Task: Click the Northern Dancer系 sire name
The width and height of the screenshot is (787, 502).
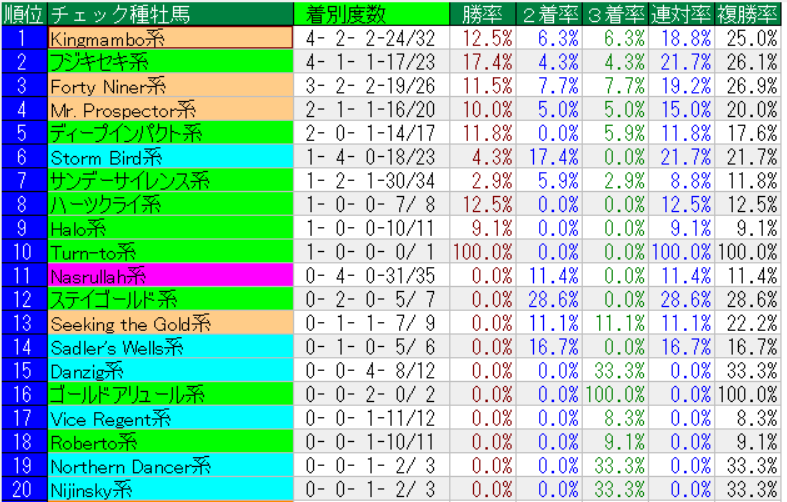Action: click(x=170, y=466)
